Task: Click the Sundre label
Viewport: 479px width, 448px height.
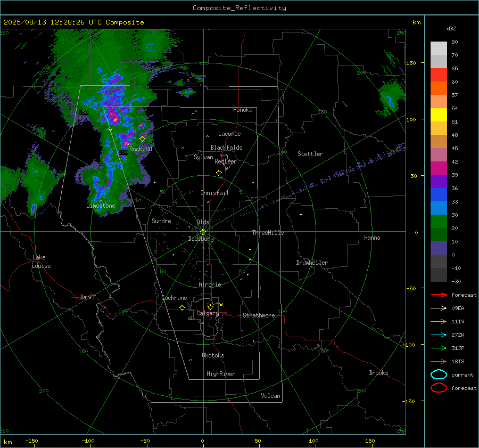Action: coord(161,221)
